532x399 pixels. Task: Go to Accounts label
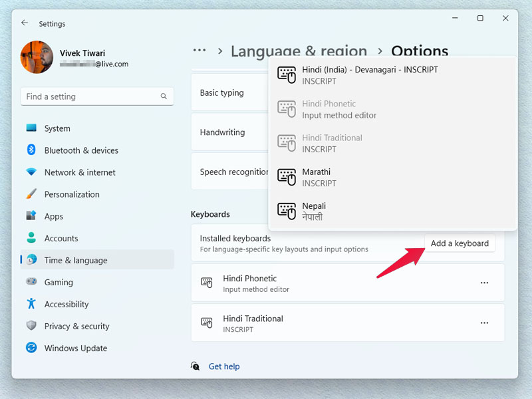61,239
